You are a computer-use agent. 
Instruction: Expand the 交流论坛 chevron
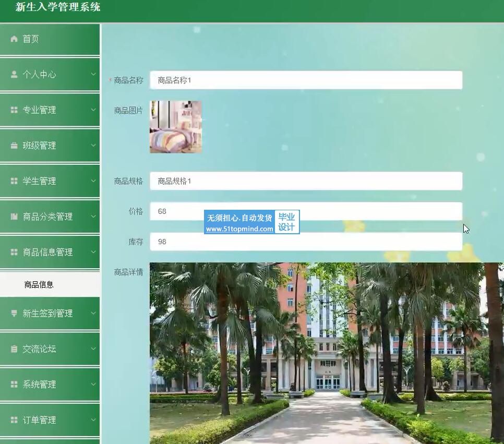(x=93, y=349)
